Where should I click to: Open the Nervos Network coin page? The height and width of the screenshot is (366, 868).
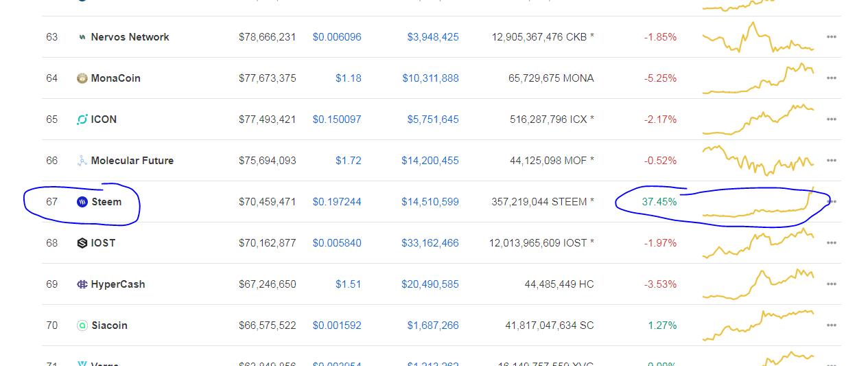tap(130, 37)
